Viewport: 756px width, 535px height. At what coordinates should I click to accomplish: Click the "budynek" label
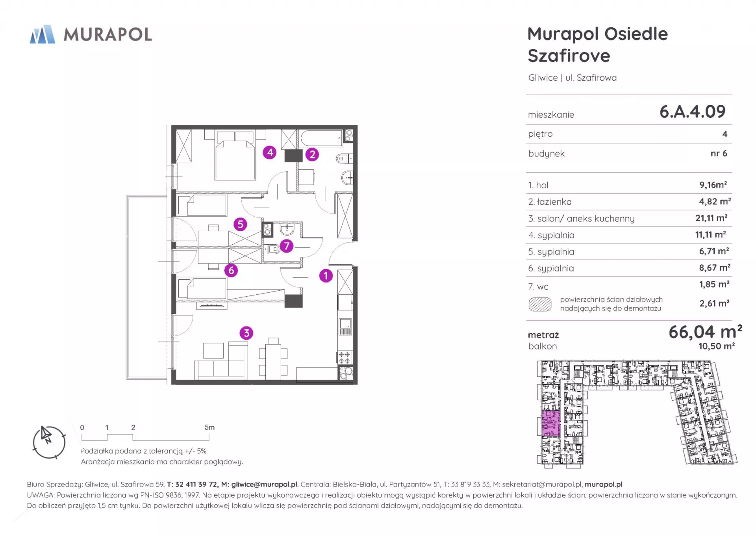point(547,154)
